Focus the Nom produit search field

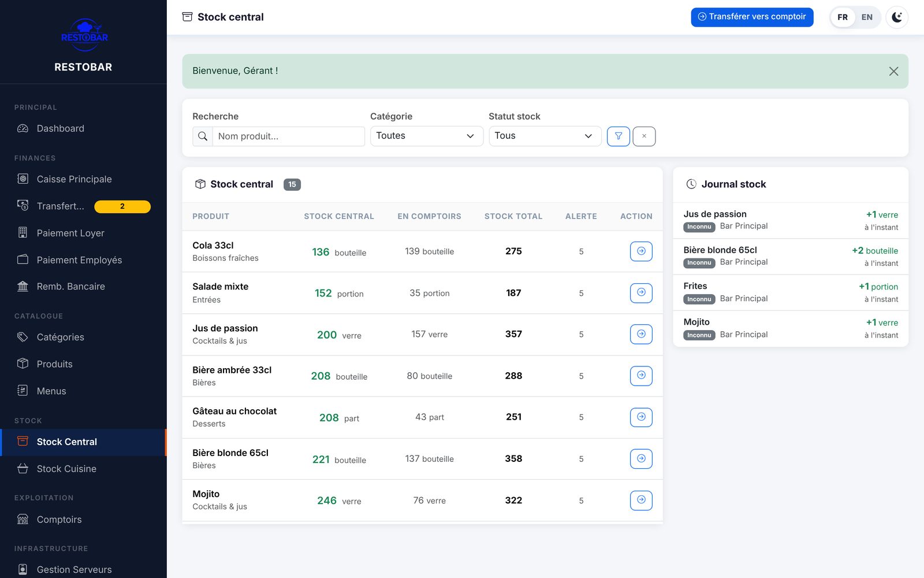coord(288,136)
